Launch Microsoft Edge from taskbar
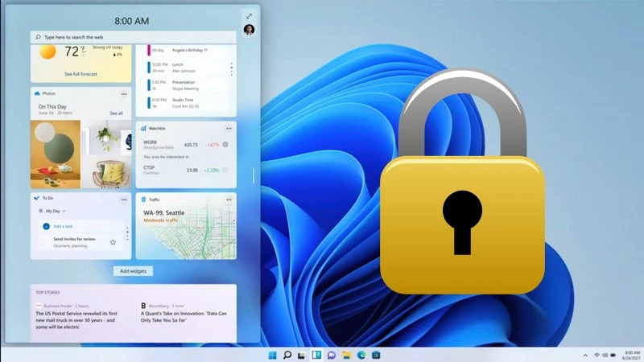 pyautogui.click(x=361, y=355)
